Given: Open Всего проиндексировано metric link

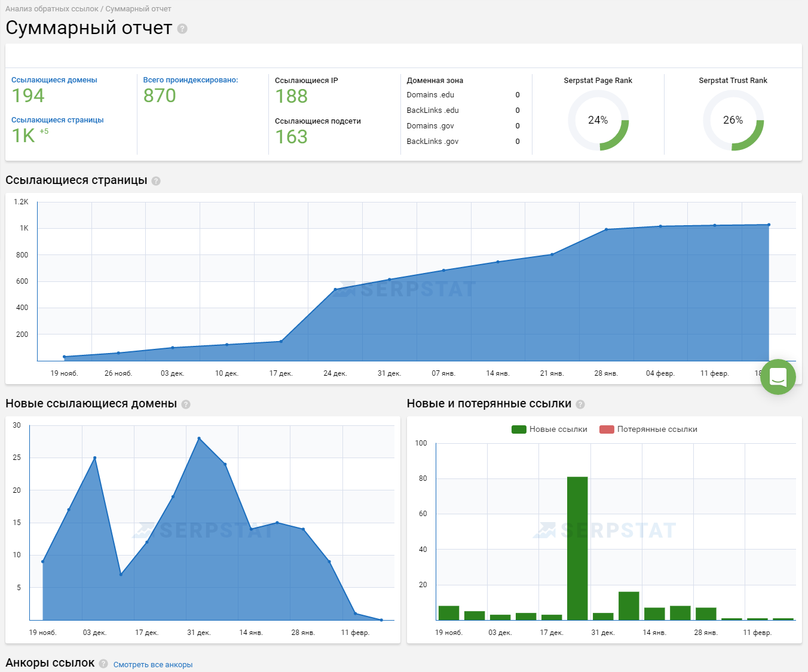Looking at the screenshot, I should pos(190,80).
